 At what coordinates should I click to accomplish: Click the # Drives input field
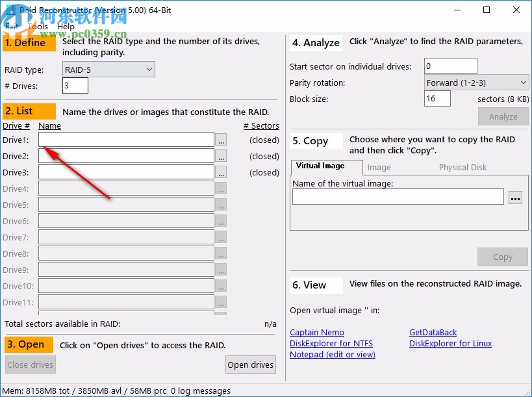75,86
